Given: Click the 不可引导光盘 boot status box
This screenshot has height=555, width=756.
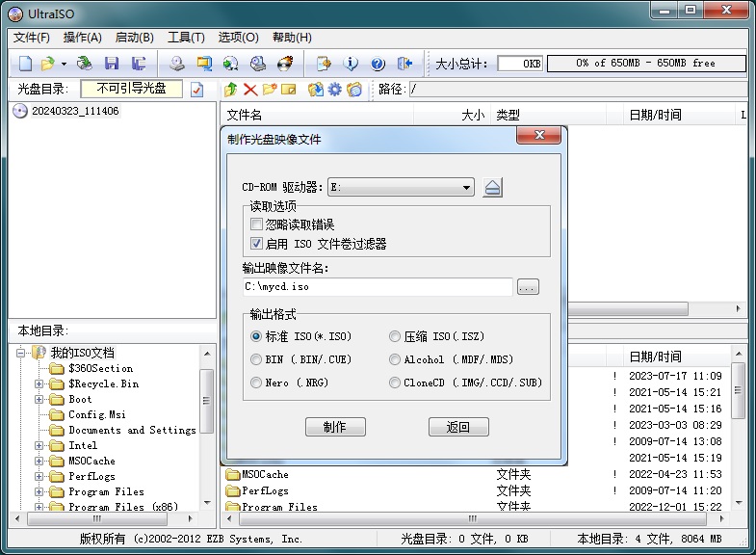Looking at the screenshot, I should tap(132, 89).
